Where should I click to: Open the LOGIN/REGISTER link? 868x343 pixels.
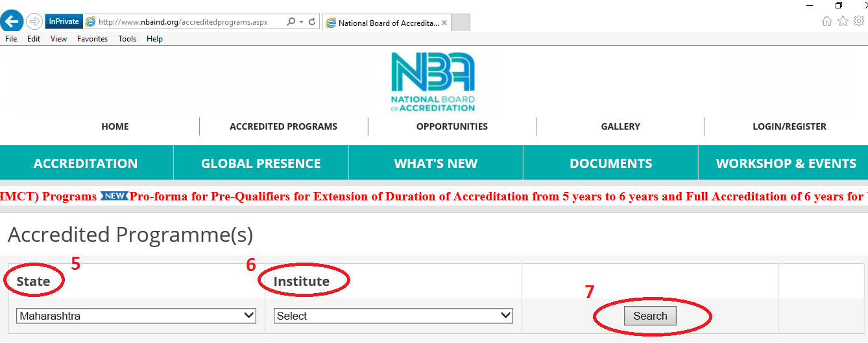click(789, 126)
